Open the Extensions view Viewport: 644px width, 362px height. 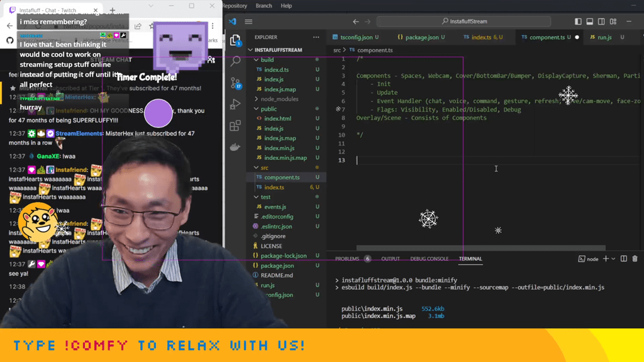(235, 125)
